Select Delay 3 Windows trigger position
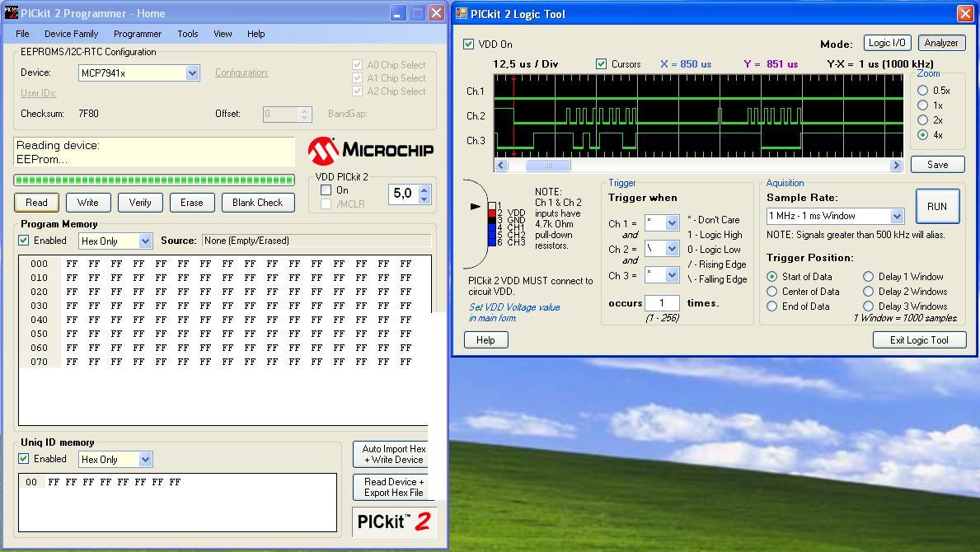The height and width of the screenshot is (552, 980). (868, 306)
